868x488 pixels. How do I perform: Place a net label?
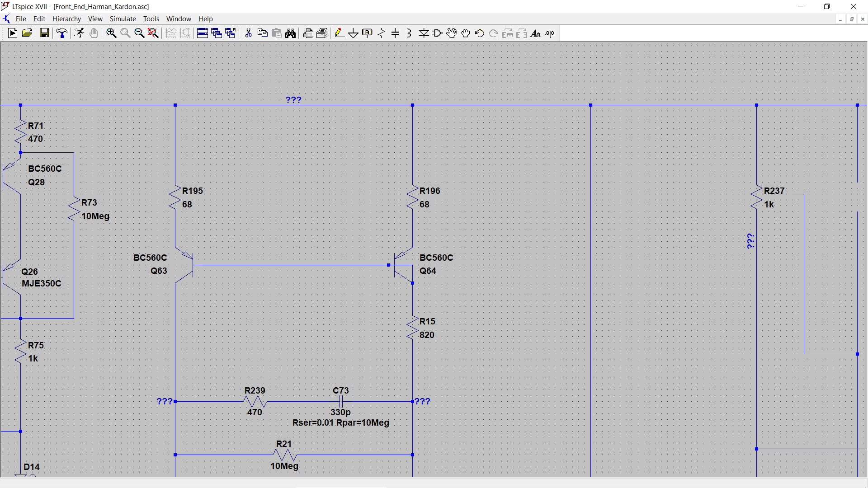[368, 33]
